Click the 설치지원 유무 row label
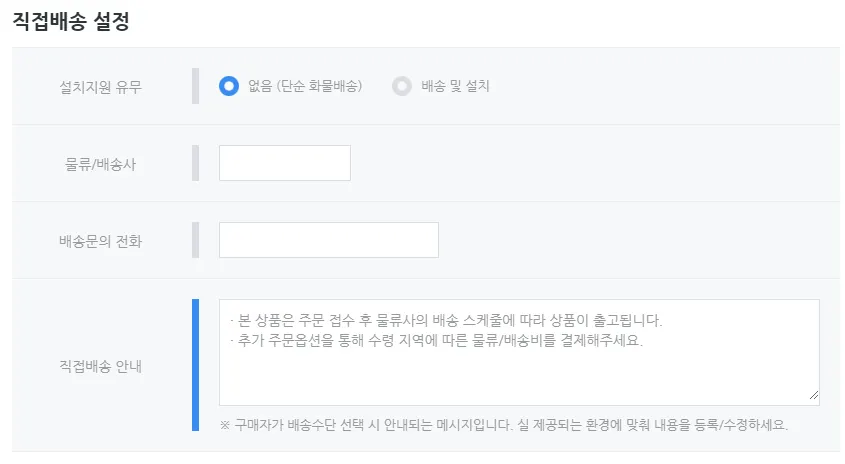Screen dimensions: 845x464 101,87
